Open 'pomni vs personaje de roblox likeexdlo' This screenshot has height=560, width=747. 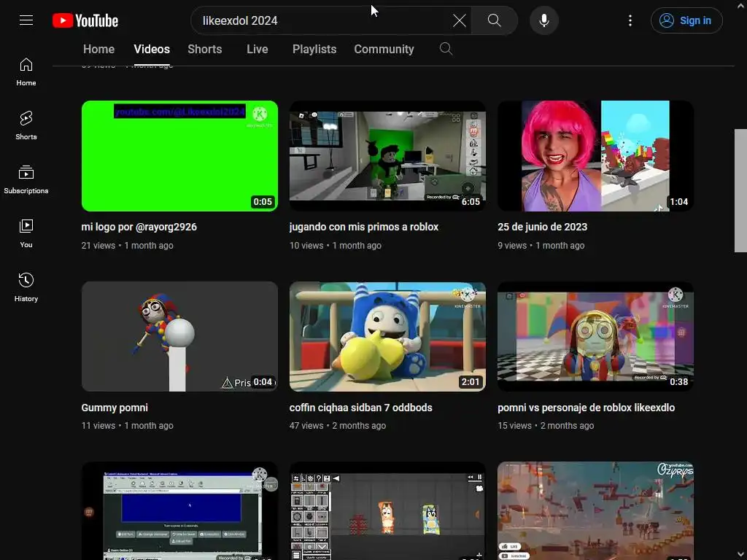pyautogui.click(x=586, y=408)
